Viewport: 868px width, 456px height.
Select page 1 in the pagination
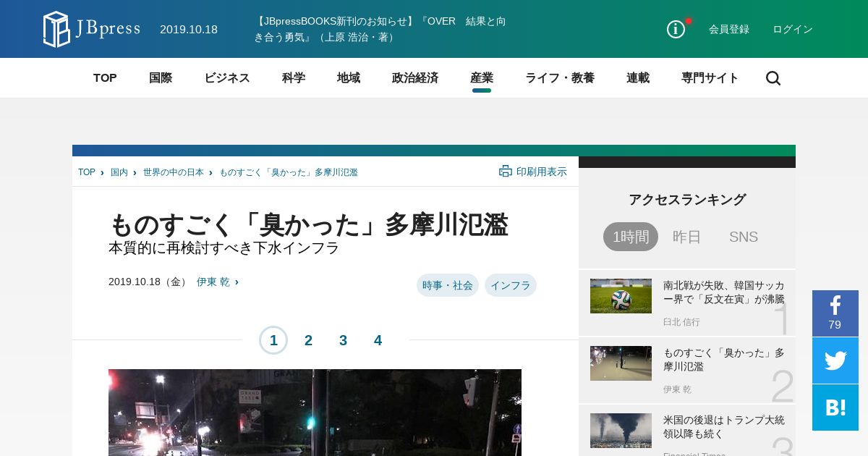273,340
